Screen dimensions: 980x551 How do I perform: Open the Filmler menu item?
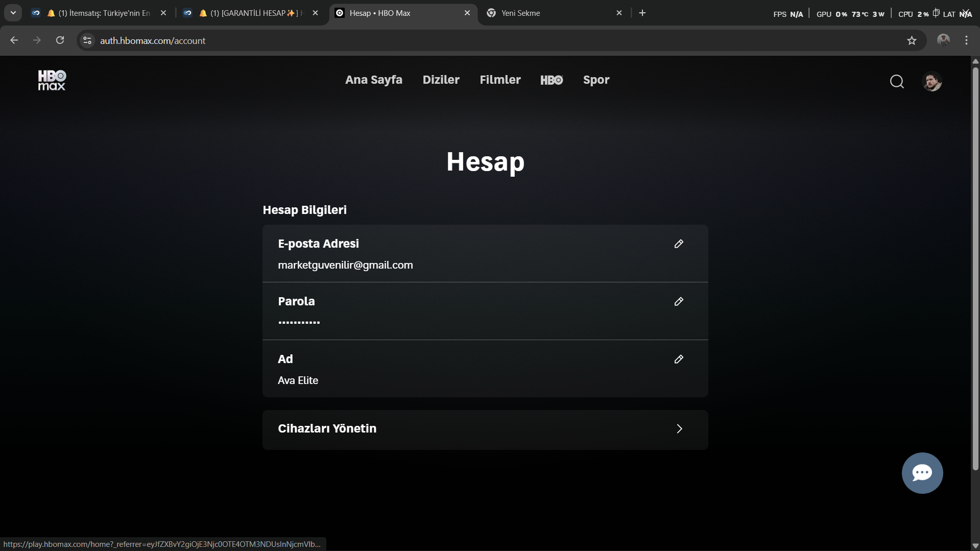(x=500, y=80)
